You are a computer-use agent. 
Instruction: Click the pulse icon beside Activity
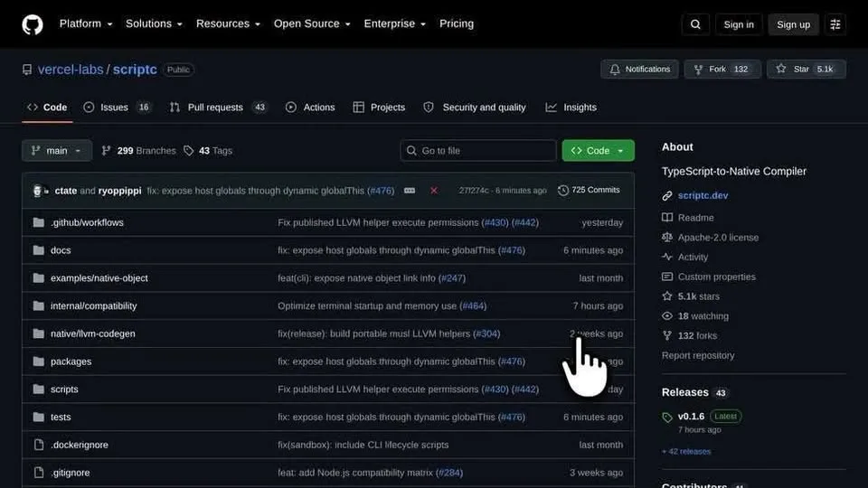tap(667, 257)
